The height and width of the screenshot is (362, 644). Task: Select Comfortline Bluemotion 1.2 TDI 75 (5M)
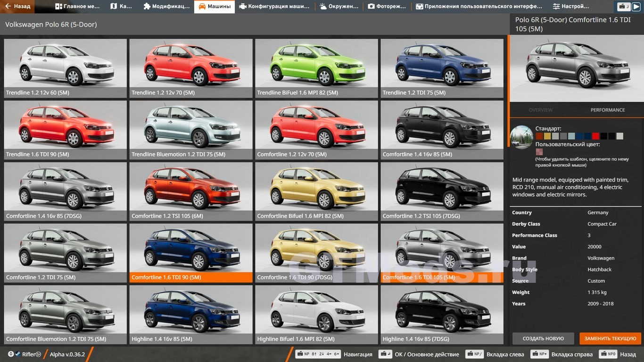coord(66,314)
